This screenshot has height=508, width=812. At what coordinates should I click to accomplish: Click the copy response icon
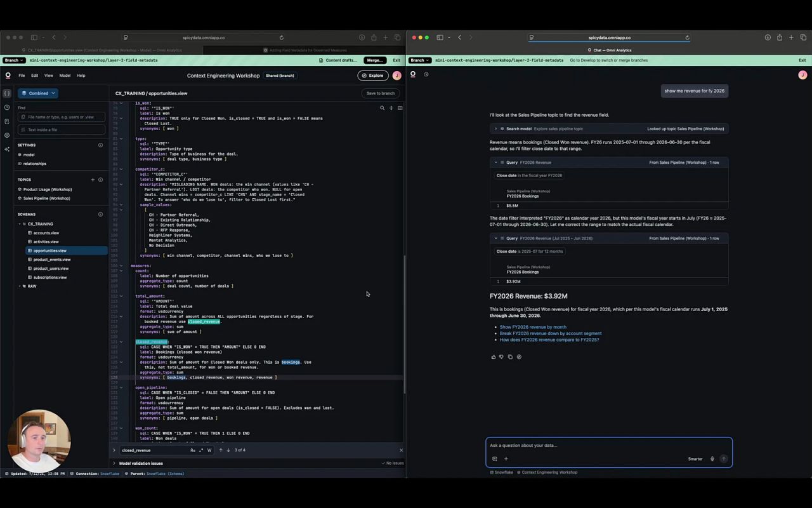click(x=510, y=357)
